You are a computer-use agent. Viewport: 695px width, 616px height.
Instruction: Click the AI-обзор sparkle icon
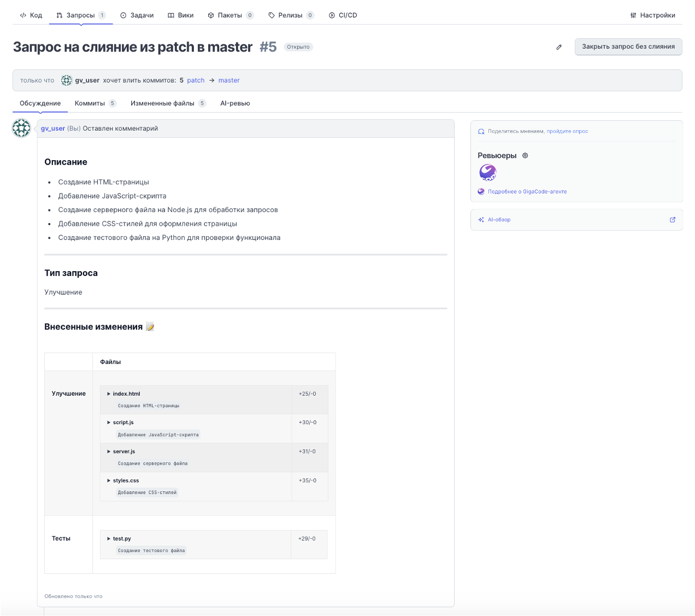(x=481, y=220)
